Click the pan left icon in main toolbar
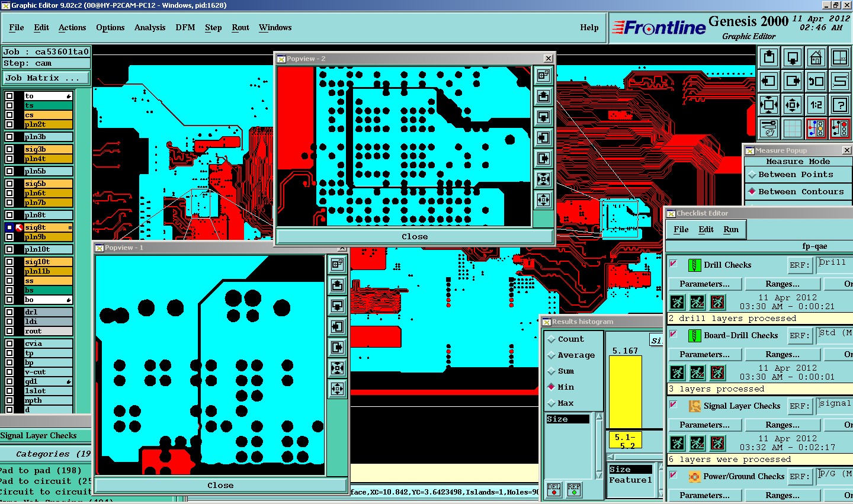 tap(769, 81)
